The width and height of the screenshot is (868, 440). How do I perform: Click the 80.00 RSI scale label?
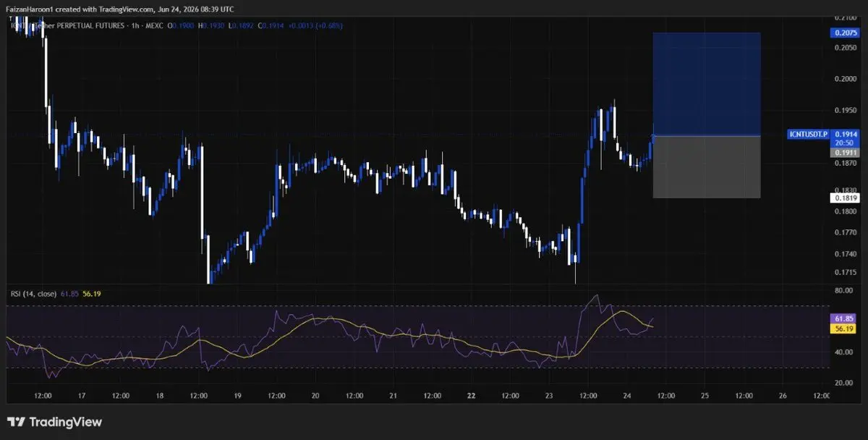pos(845,290)
